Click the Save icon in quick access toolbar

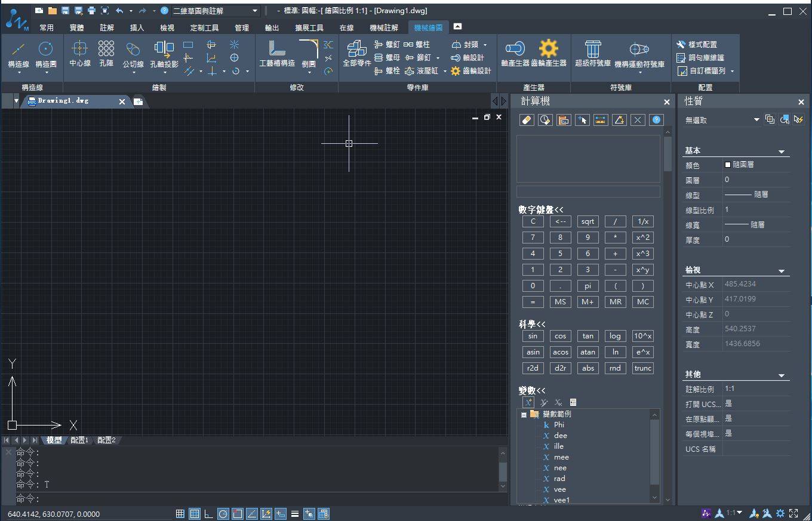(x=65, y=11)
